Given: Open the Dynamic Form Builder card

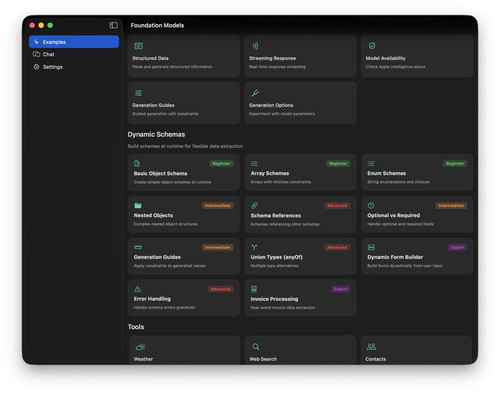Looking at the screenshot, I should tap(417, 256).
